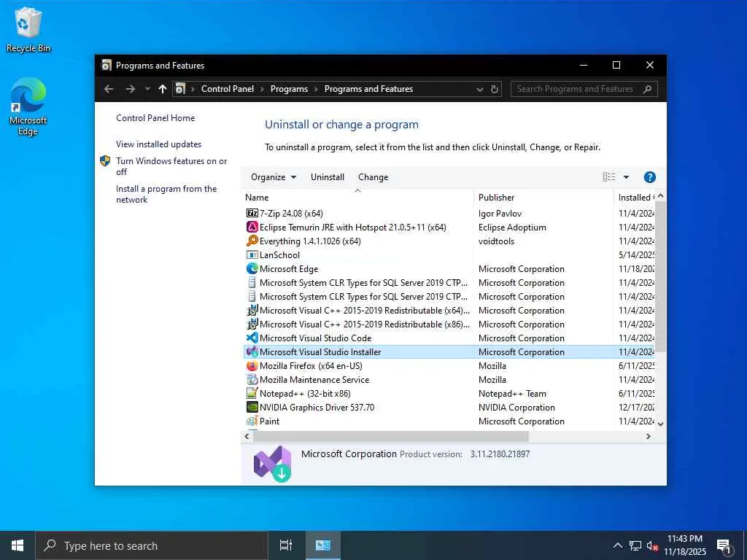Screen dimensions: 747x560
Task: Click the search magnifier in Programs search box
Action: click(x=647, y=89)
